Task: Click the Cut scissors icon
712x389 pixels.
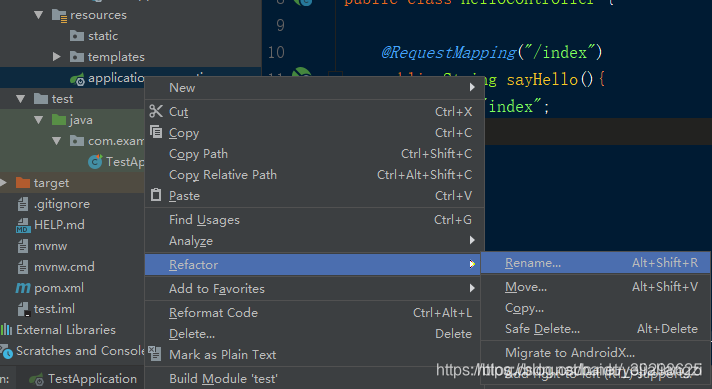Action: pyautogui.click(x=156, y=111)
